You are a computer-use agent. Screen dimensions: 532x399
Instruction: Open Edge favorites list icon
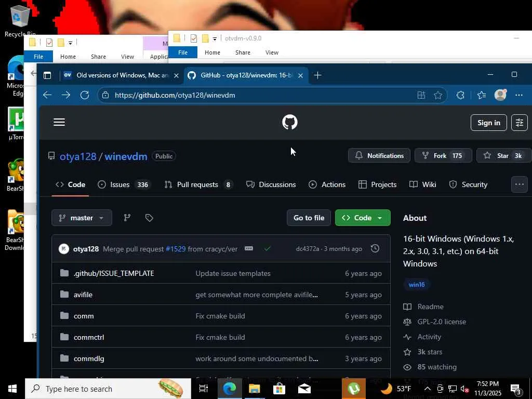click(482, 96)
